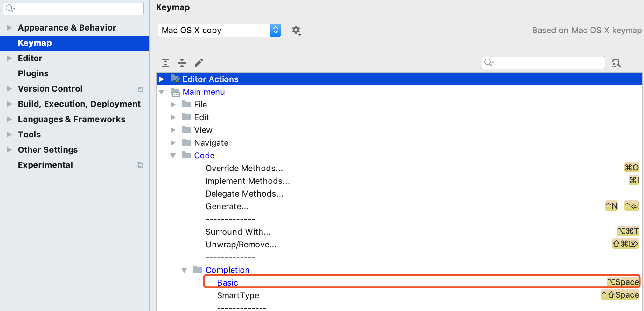The image size is (644, 311).
Task: Select Keymap in the settings sidebar
Action: [74, 43]
